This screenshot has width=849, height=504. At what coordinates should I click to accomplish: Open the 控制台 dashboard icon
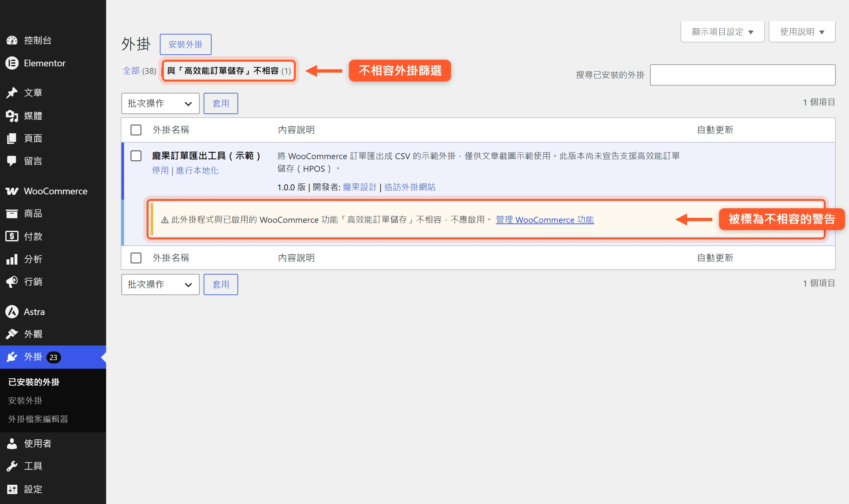(x=12, y=40)
